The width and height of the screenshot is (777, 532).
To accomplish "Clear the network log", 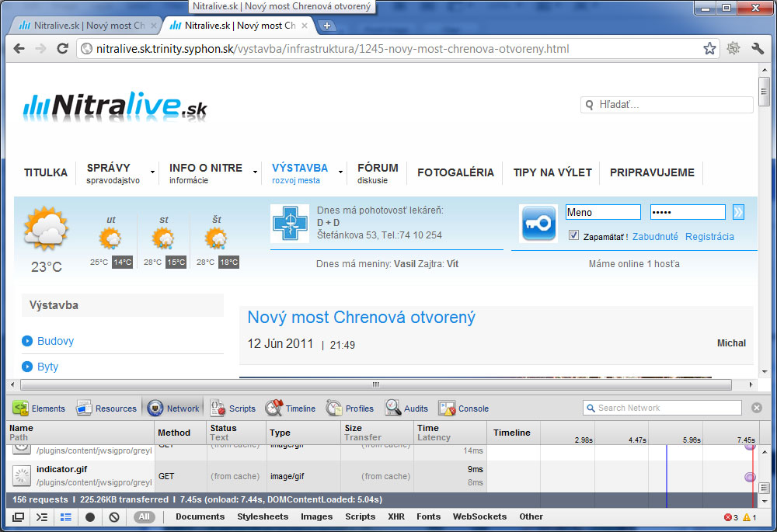I will pyautogui.click(x=114, y=517).
